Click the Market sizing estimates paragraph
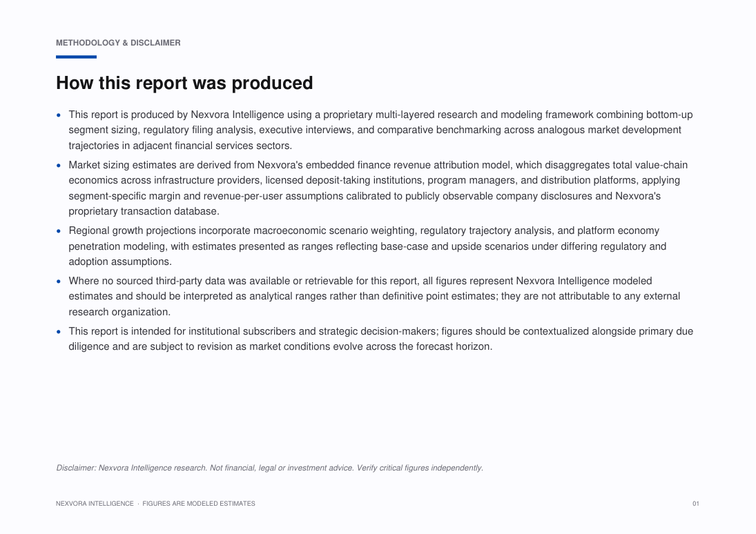 (x=378, y=188)
